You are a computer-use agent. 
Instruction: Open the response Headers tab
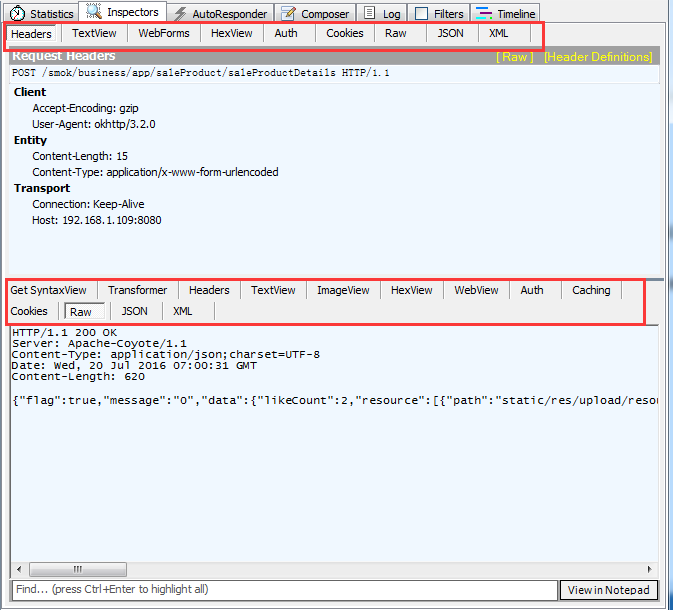(209, 290)
